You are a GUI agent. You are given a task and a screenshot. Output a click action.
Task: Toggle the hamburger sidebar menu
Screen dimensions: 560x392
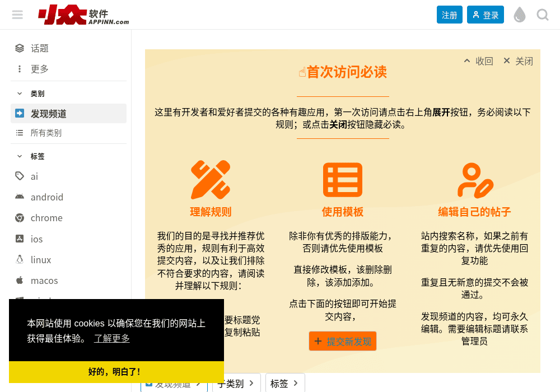click(17, 15)
